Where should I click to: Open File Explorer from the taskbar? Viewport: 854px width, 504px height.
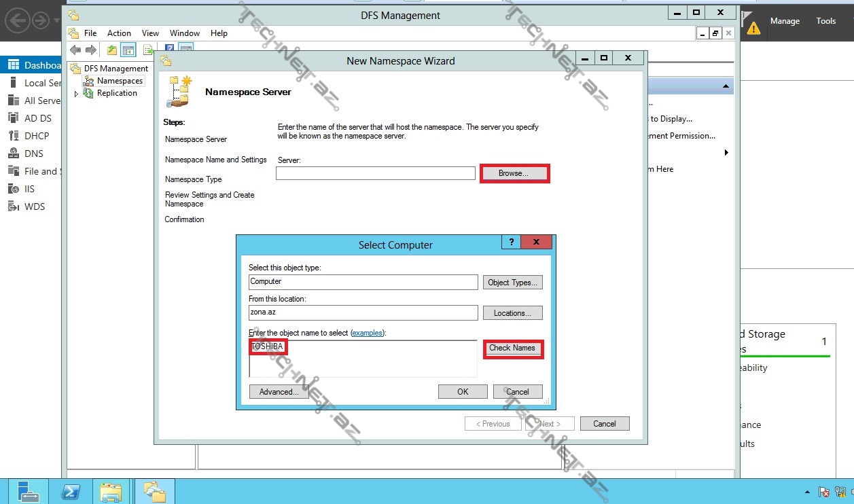click(x=111, y=491)
